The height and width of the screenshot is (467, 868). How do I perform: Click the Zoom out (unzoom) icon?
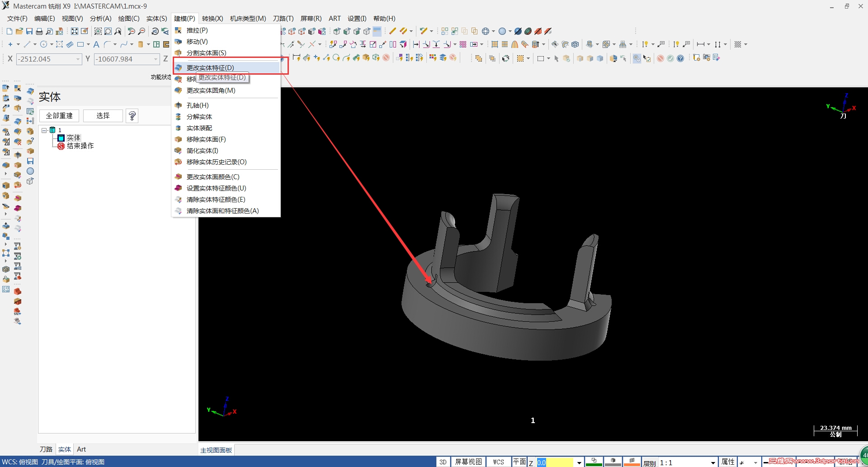point(142,31)
